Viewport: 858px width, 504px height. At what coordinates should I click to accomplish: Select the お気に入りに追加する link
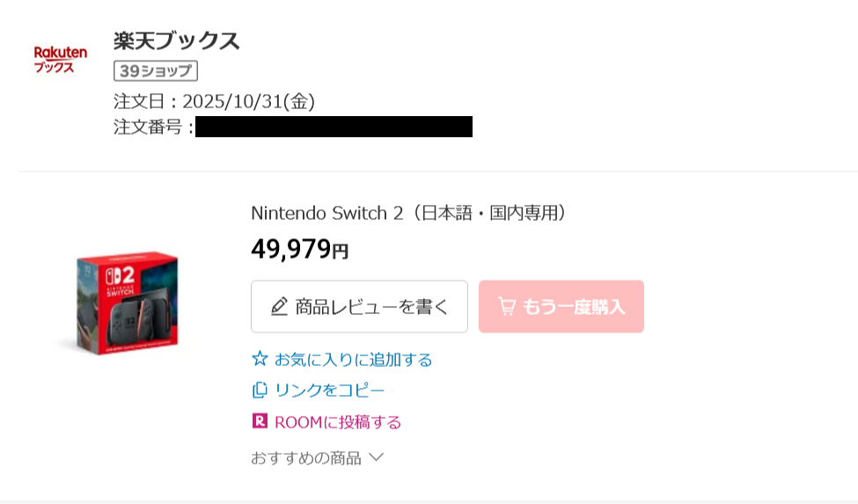354,360
